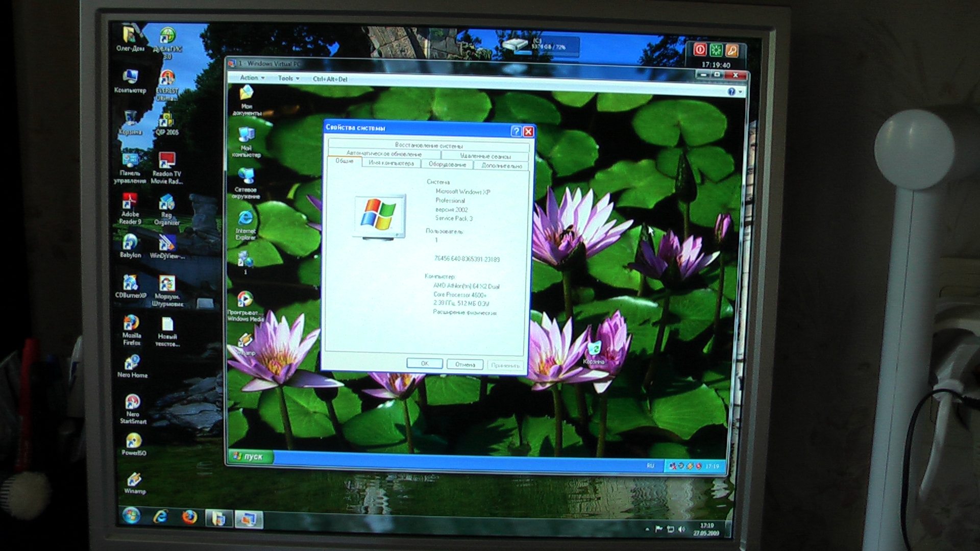Screen dimensions: 980x551
Task: Click the red power gadget icon
Action: (x=700, y=49)
